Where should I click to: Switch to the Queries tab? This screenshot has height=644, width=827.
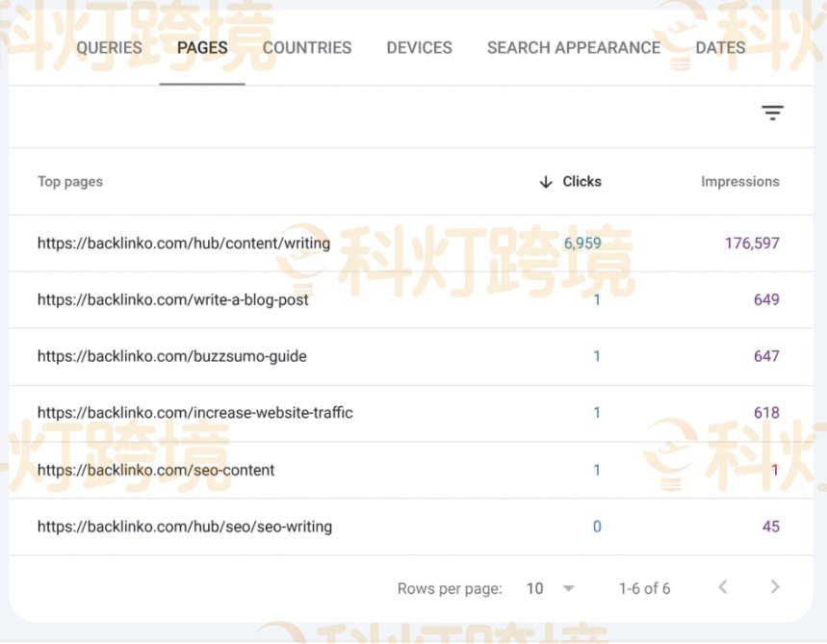pos(109,47)
